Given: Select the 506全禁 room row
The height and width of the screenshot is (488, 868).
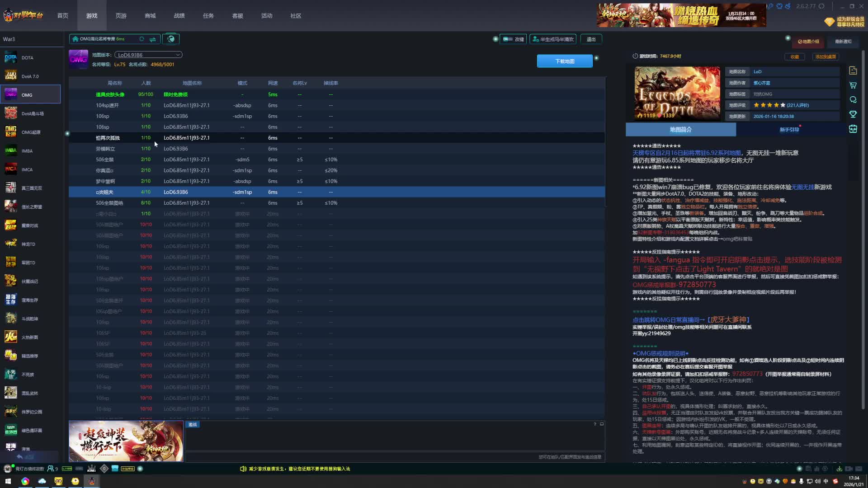Looking at the screenshot, I should click(x=105, y=160).
